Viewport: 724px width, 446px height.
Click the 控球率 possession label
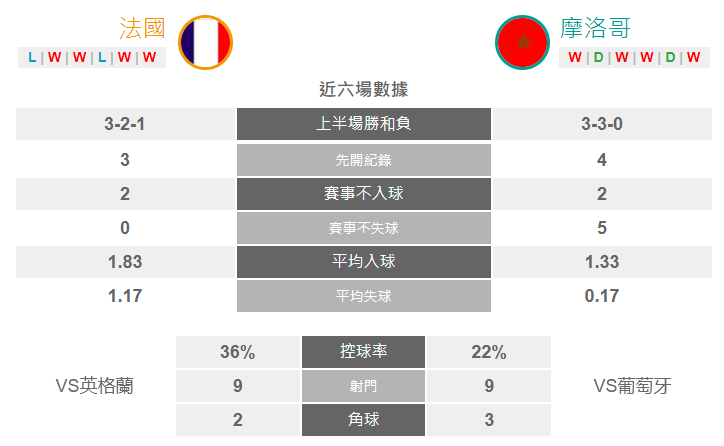tap(363, 352)
